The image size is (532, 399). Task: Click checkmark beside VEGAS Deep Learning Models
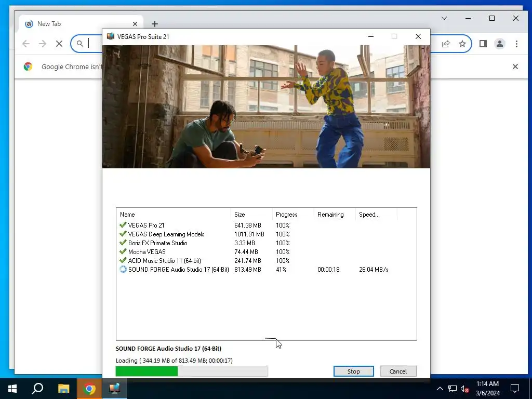pos(123,234)
